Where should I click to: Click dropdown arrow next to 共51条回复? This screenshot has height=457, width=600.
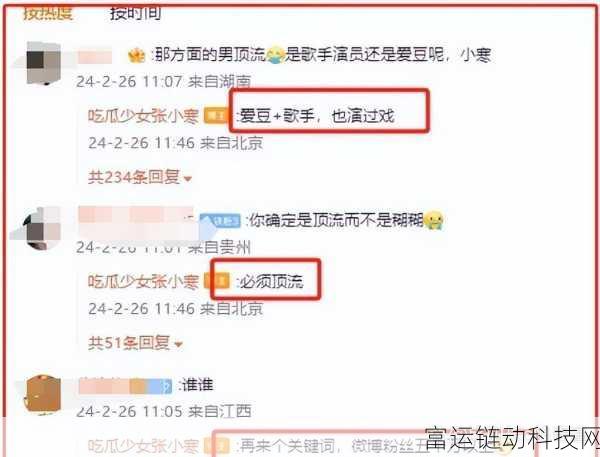pos(178,344)
